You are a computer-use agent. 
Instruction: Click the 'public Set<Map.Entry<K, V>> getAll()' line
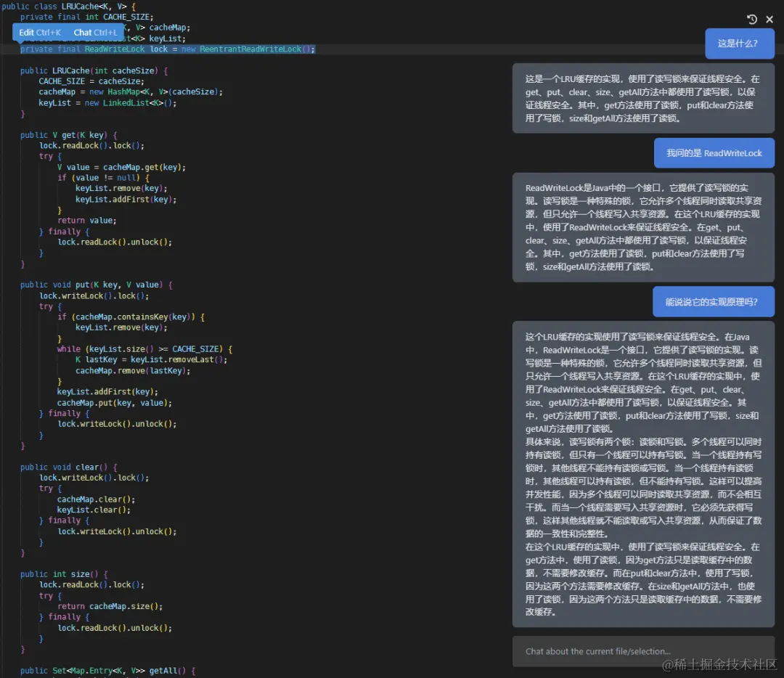click(x=108, y=671)
